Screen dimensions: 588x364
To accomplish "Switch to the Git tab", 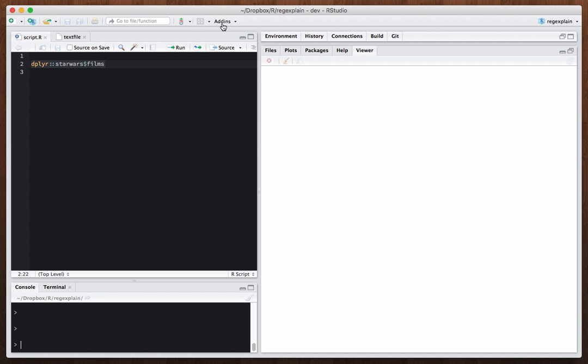I will click(x=395, y=36).
